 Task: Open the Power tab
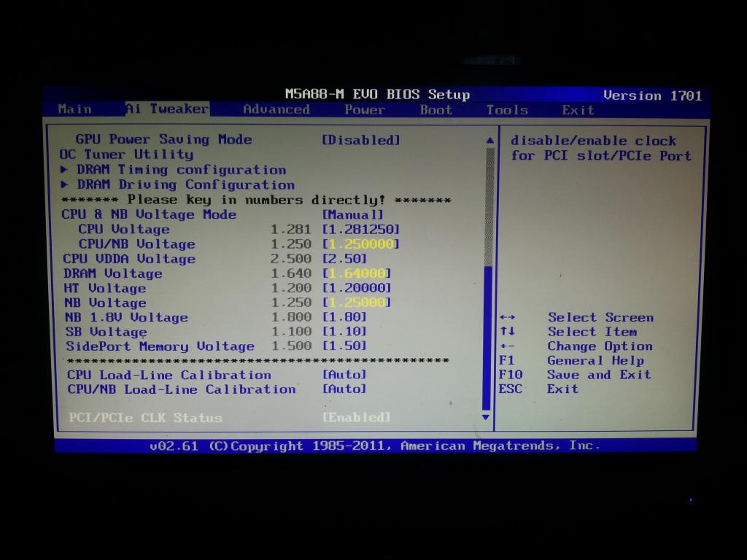(365, 109)
